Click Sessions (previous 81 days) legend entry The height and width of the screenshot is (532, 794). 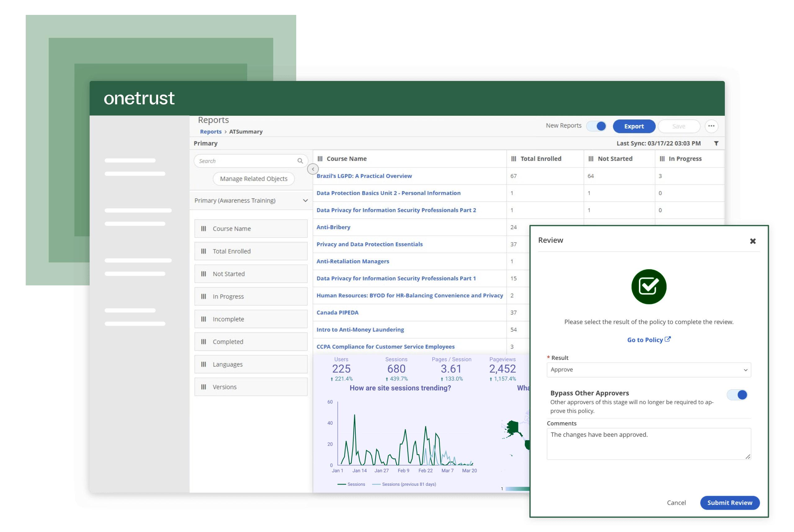tap(404, 484)
